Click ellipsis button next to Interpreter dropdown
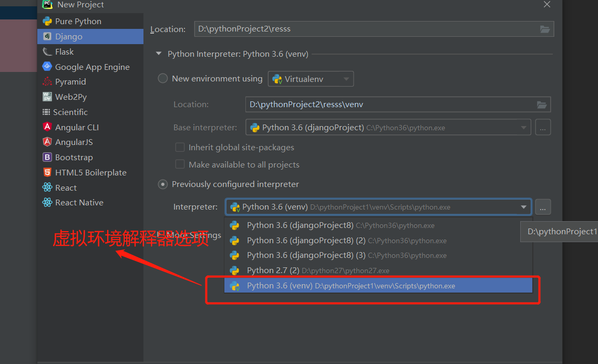This screenshot has height=364, width=598. (543, 207)
